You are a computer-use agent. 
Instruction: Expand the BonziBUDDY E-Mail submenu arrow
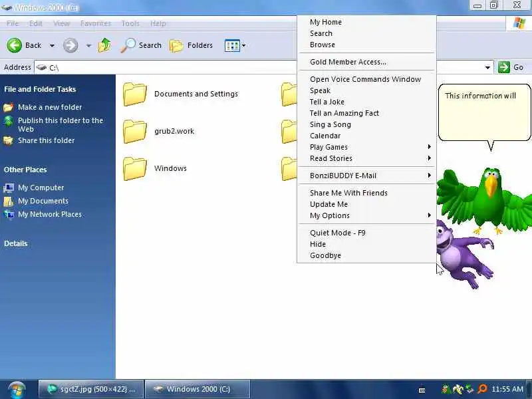click(430, 175)
